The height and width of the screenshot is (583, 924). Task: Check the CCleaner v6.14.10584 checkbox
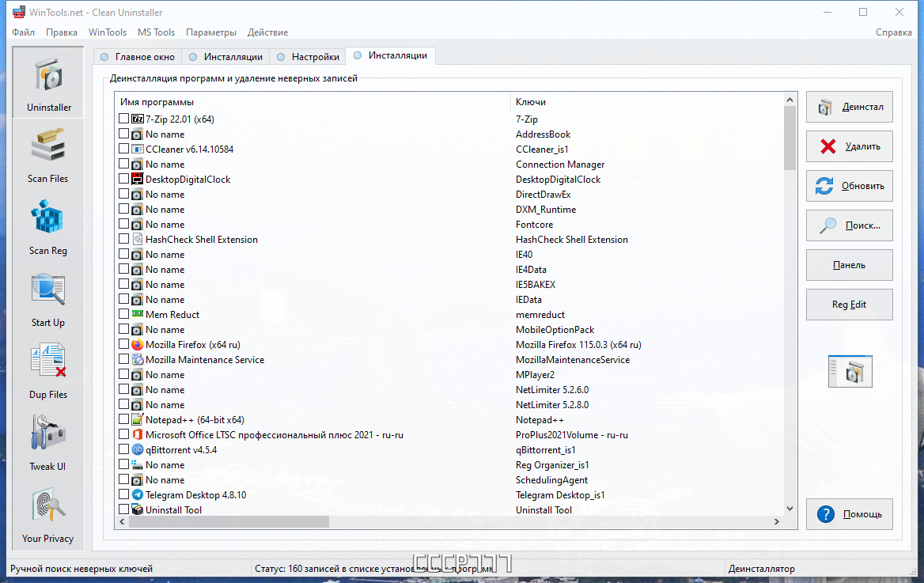[x=123, y=149]
